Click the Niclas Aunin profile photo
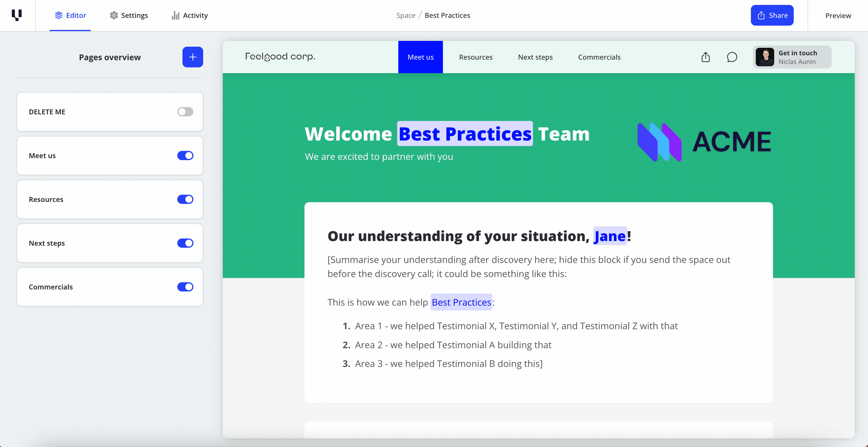The width and height of the screenshot is (868, 447). (765, 57)
